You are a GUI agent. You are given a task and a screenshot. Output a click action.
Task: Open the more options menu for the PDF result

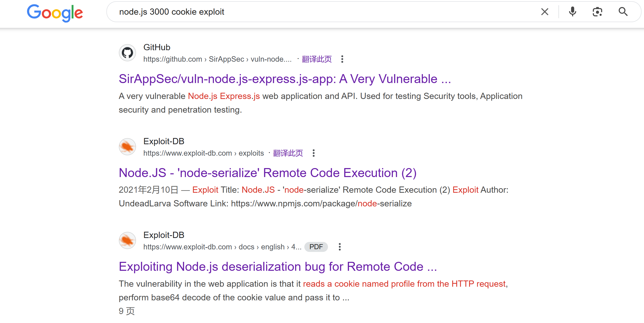pyautogui.click(x=339, y=247)
